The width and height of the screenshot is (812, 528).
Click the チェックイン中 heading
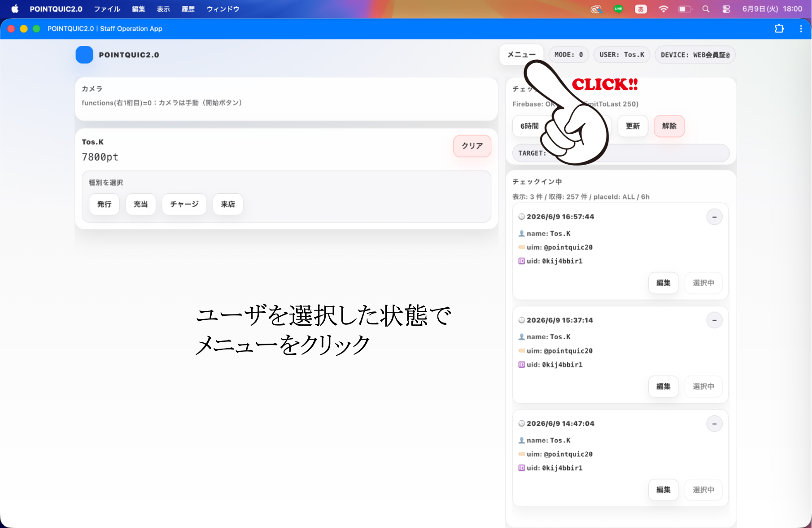[537, 182]
